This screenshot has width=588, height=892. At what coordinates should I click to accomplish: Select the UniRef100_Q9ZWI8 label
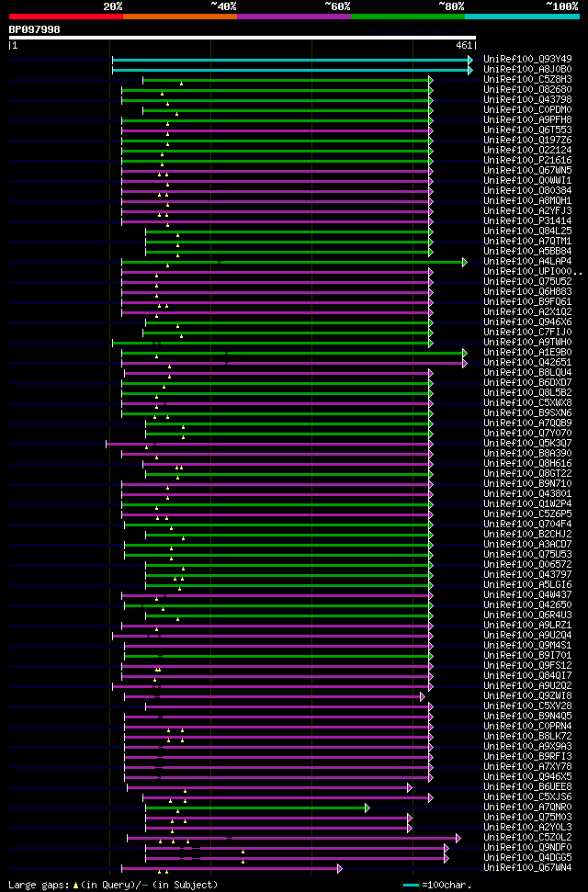click(527, 695)
